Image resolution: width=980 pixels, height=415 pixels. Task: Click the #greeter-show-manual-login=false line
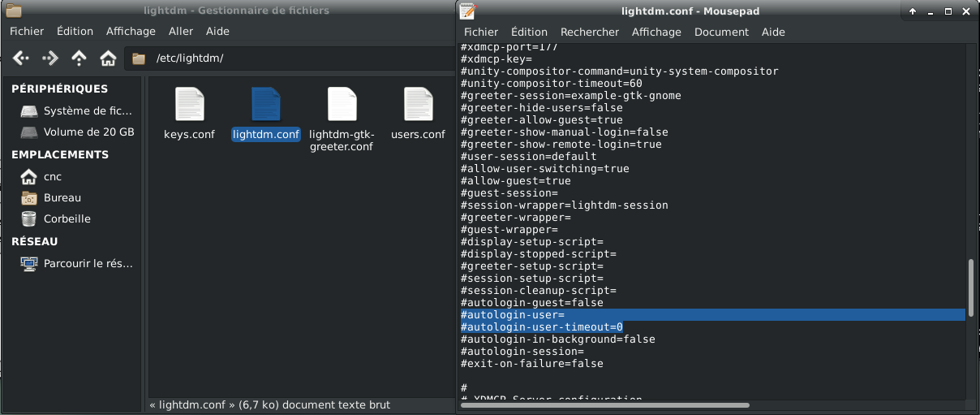click(x=564, y=132)
